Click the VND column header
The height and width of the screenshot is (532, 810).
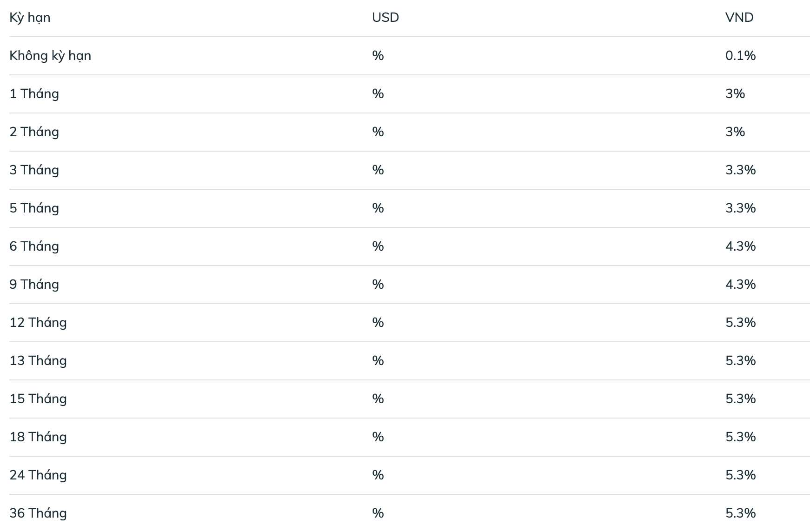click(739, 18)
